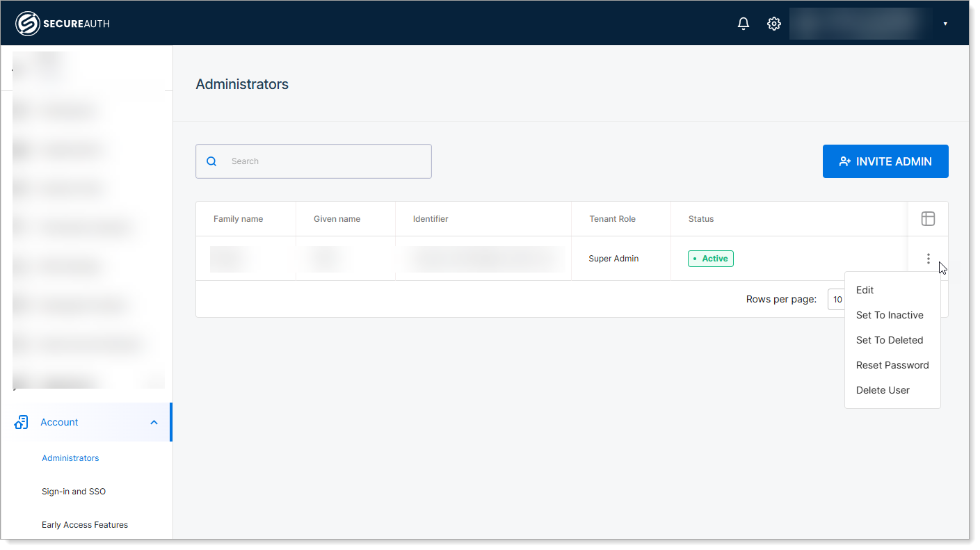Screen dimensions: 980x550
Task: Open the table column chooser icon
Action: (928, 219)
